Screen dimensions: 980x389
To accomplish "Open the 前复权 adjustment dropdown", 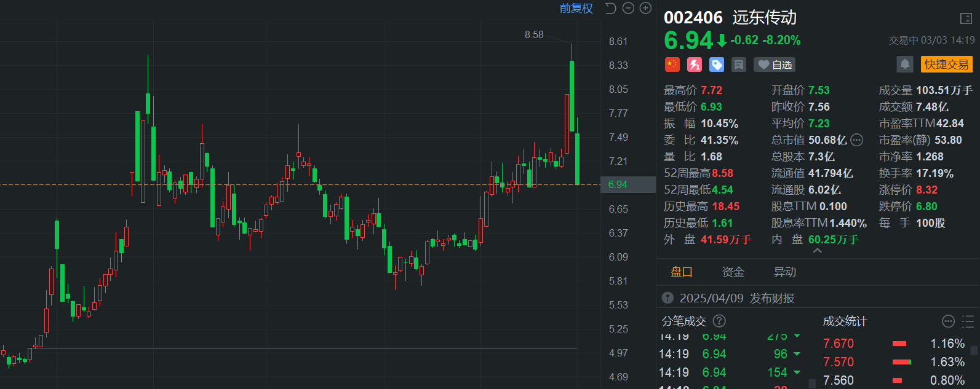I will (x=576, y=8).
